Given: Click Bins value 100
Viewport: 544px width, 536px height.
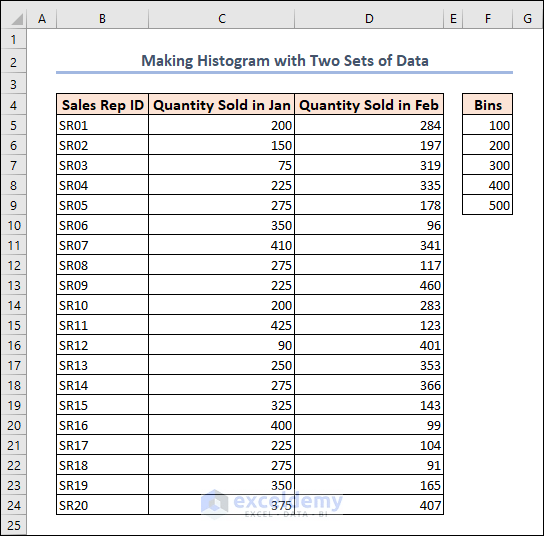Looking at the screenshot, I should (x=487, y=125).
